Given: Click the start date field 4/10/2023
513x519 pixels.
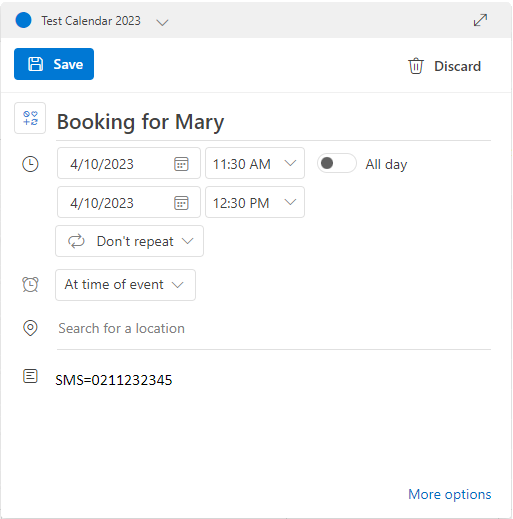Looking at the screenshot, I should (x=129, y=164).
